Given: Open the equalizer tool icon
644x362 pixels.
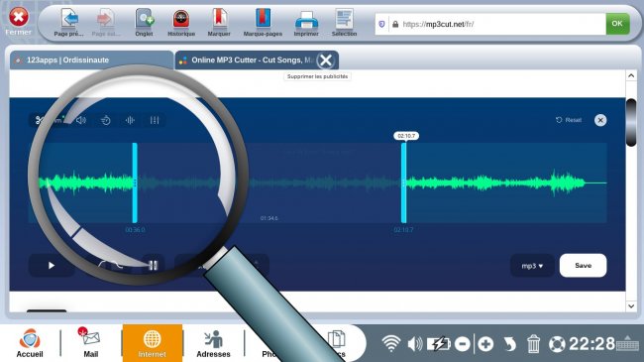Looking at the screenshot, I should (155, 120).
